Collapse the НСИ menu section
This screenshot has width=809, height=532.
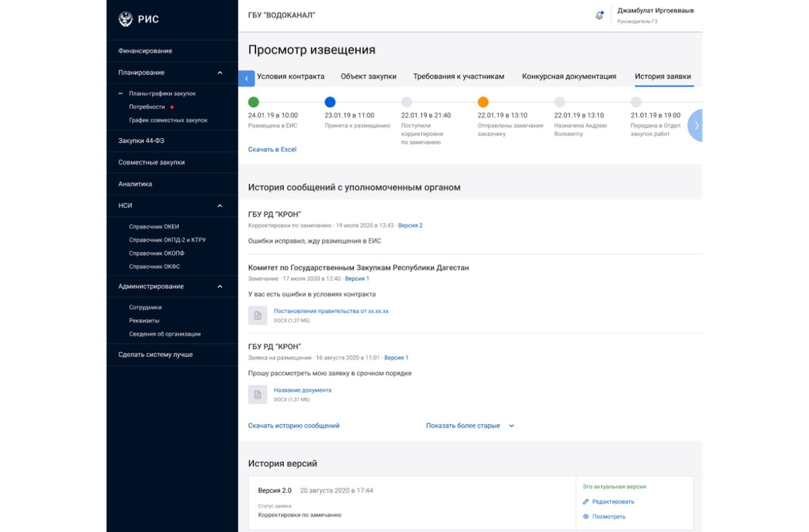point(220,206)
